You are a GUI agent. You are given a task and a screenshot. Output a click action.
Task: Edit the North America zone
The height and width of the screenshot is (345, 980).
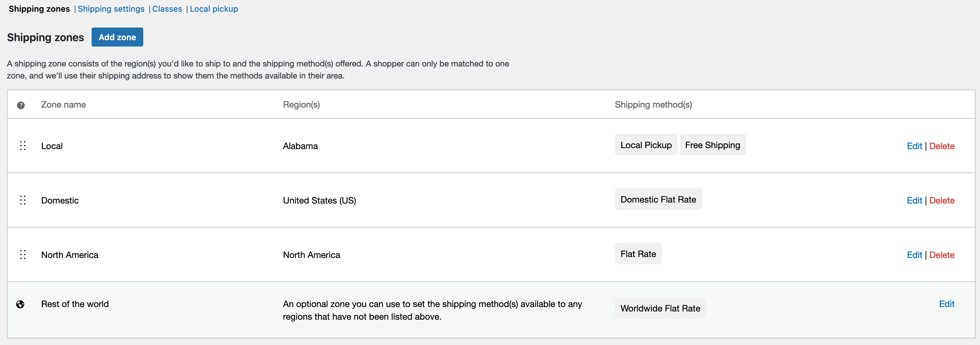[x=915, y=255]
